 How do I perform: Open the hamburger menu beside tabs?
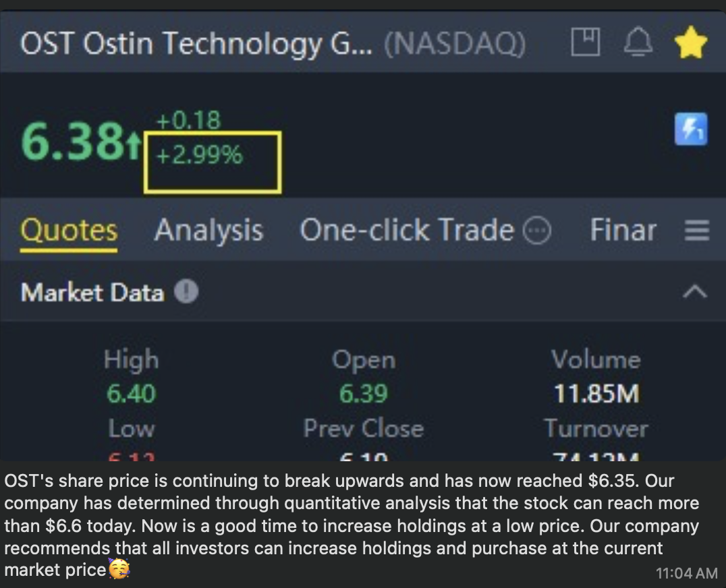(697, 230)
